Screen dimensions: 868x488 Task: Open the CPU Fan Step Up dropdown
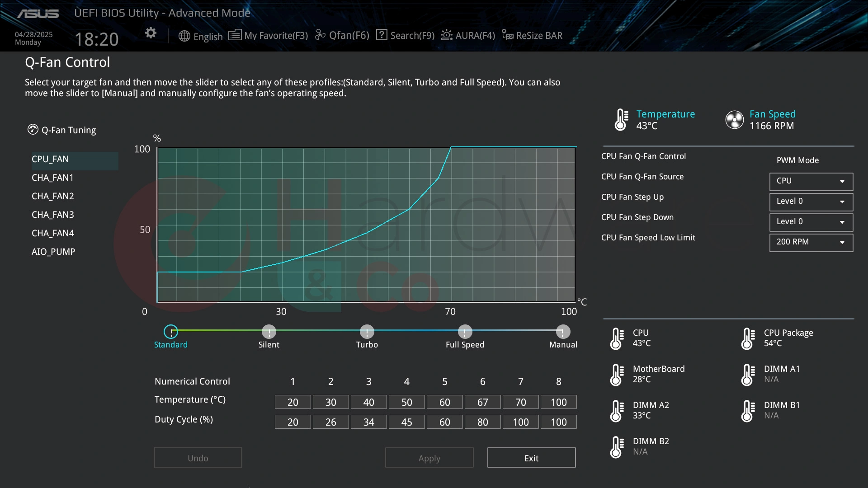click(x=811, y=202)
